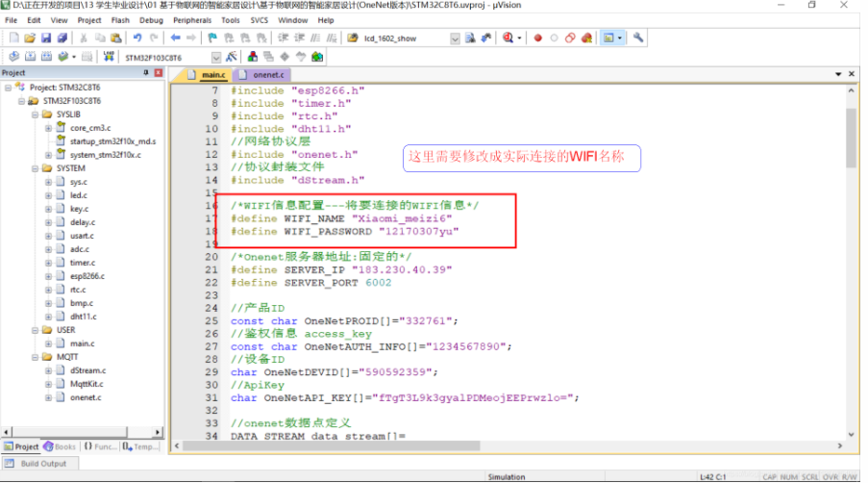Open the Flash menu
Viewport: 868px width, 483px height.
pos(120,20)
